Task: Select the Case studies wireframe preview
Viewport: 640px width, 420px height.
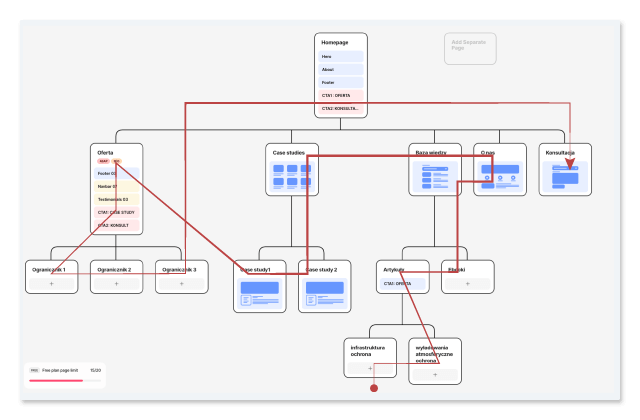Action: 292,176
